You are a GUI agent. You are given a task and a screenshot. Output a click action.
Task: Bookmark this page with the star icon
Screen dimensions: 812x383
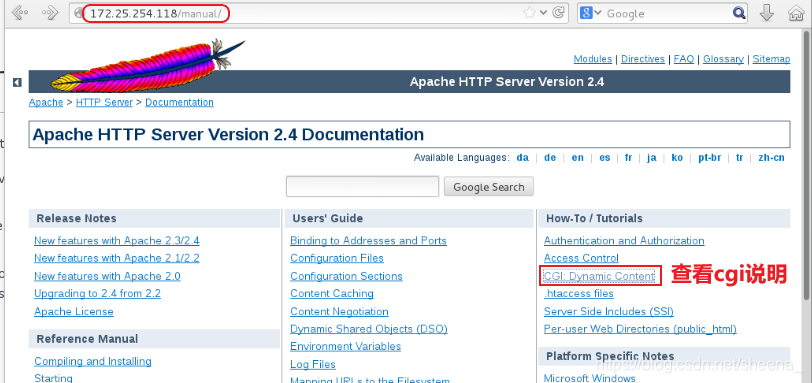coord(529,13)
